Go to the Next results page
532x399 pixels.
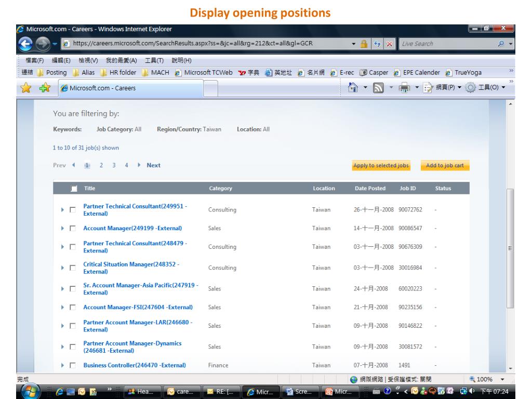tap(153, 165)
